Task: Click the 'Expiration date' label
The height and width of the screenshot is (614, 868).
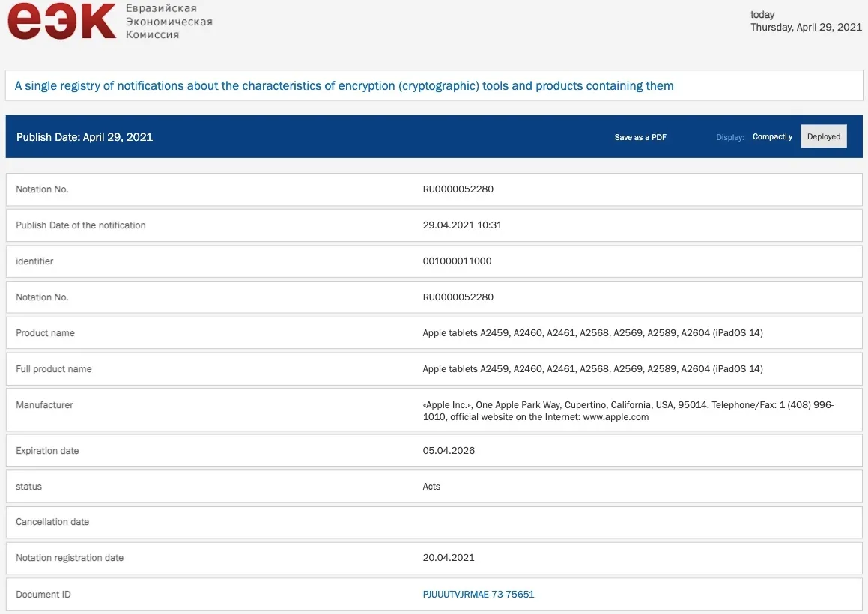Action: pyautogui.click(x=47, y=451)
